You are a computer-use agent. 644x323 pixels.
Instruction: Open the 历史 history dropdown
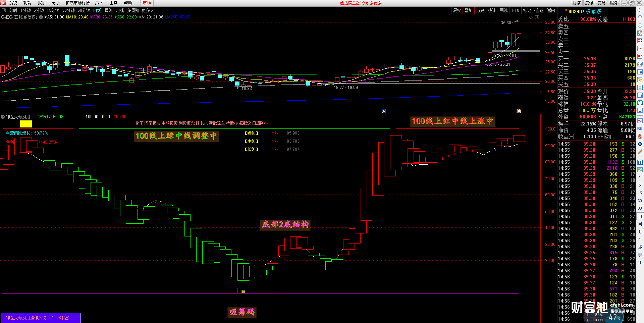click(x=480, y=10)
